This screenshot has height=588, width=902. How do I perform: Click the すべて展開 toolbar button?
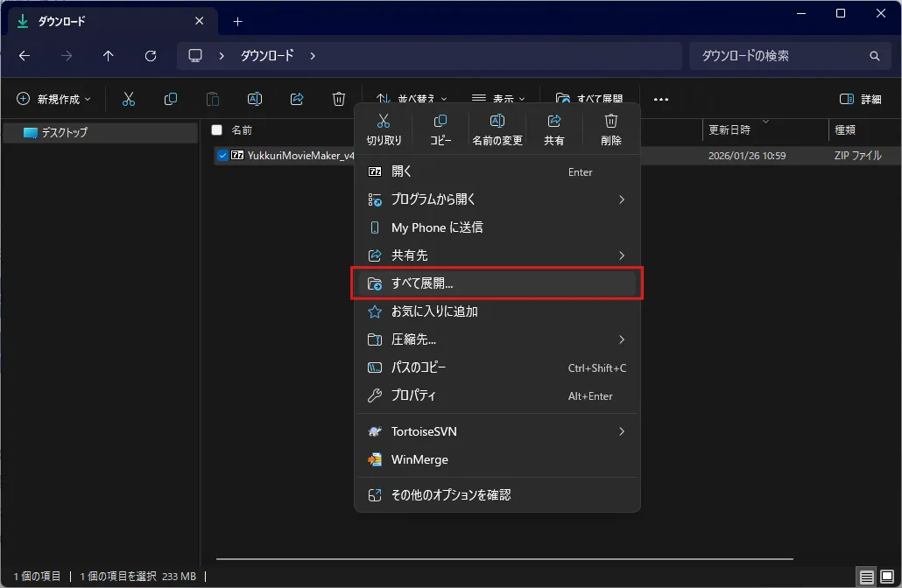click(589, 99)
